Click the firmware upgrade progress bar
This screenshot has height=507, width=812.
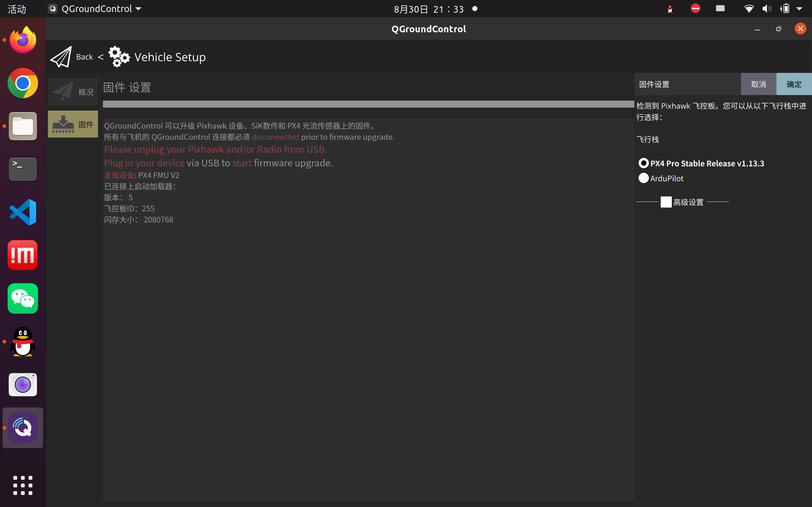368,104
